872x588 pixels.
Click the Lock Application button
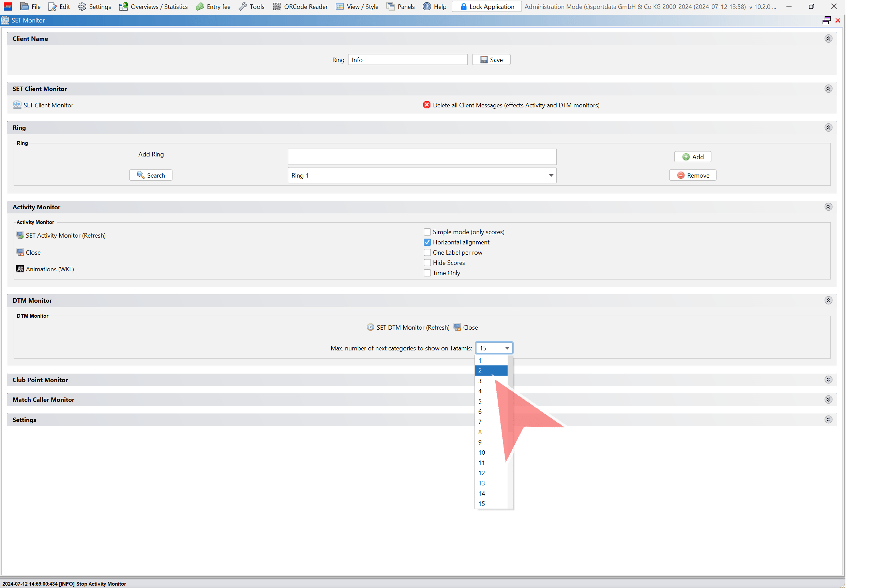(x=486, y=7)
